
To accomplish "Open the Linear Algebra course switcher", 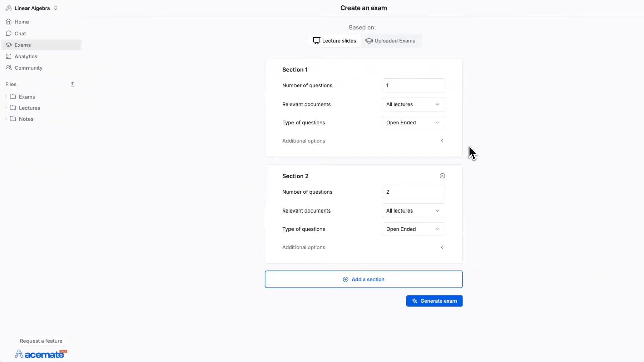I will 32,8.
